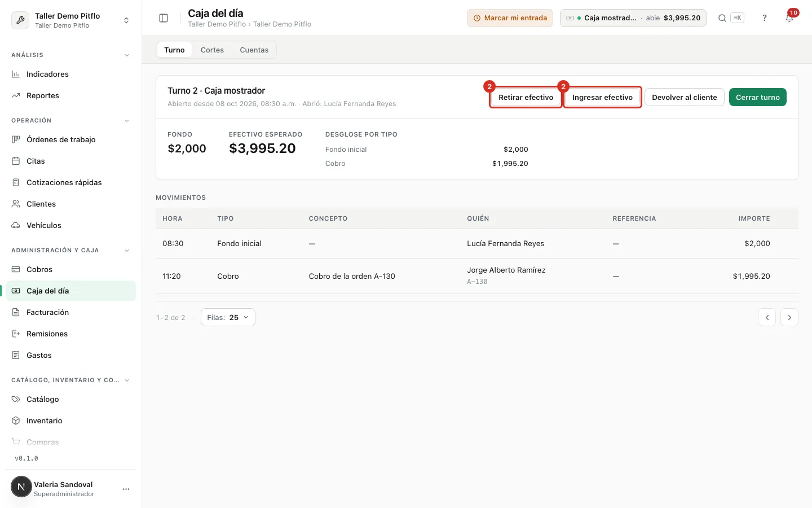The image size is (812, 508).
Task: Go to the next page arrow
Action: 789,317
